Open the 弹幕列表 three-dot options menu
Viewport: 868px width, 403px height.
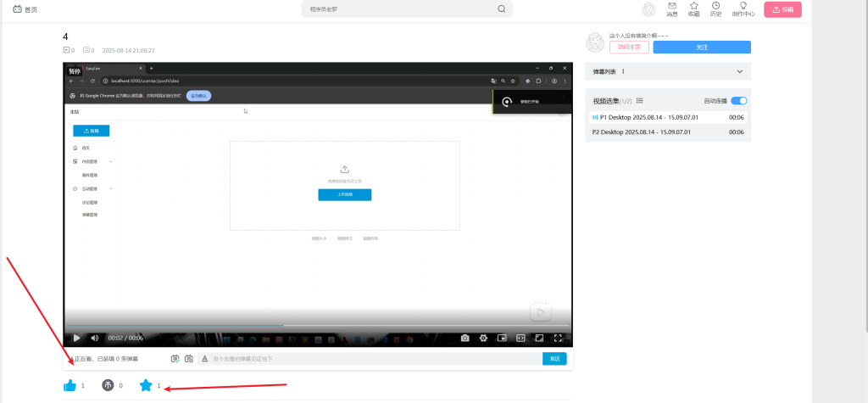tap(623, 72)
